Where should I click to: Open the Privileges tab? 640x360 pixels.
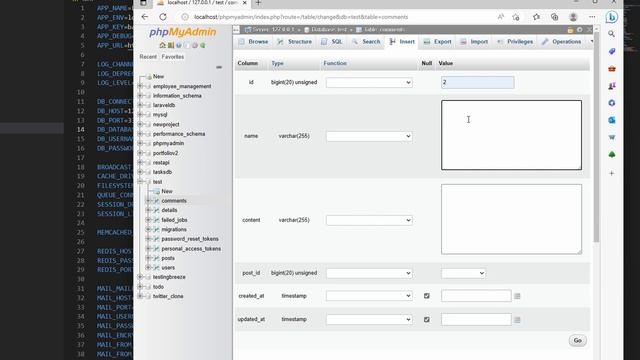coord(515,42)
